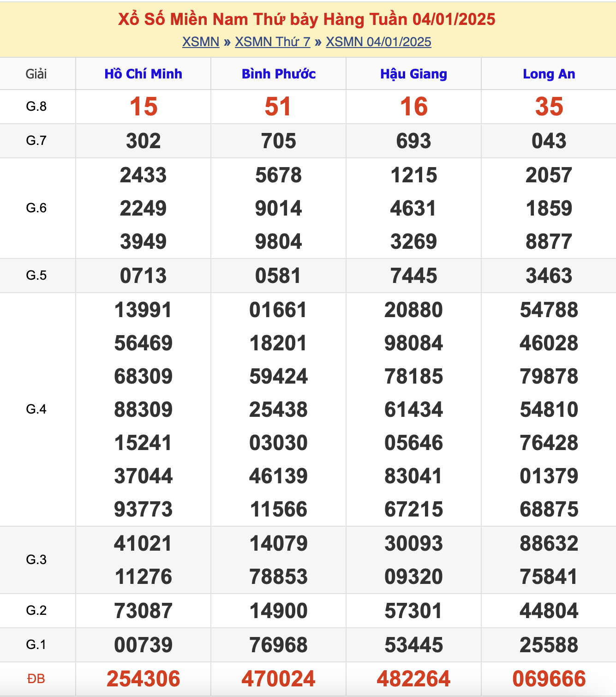Select G.4 number 20880

pos(414,310)
